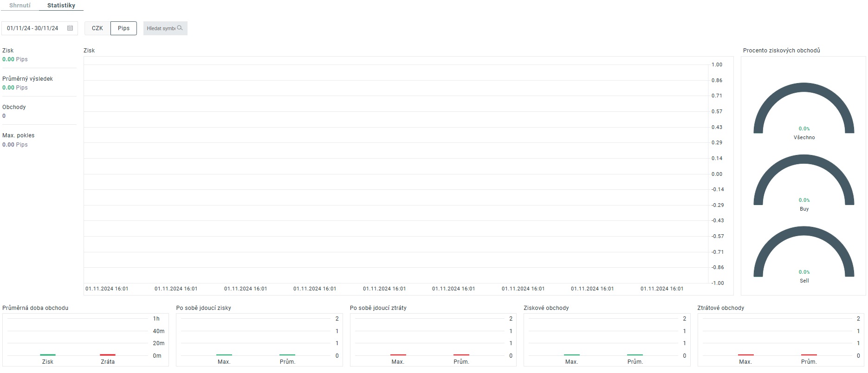Click the magnifier icon in symbol search
868x373 pixels.
pyautogui.click(x=180, y=28)
